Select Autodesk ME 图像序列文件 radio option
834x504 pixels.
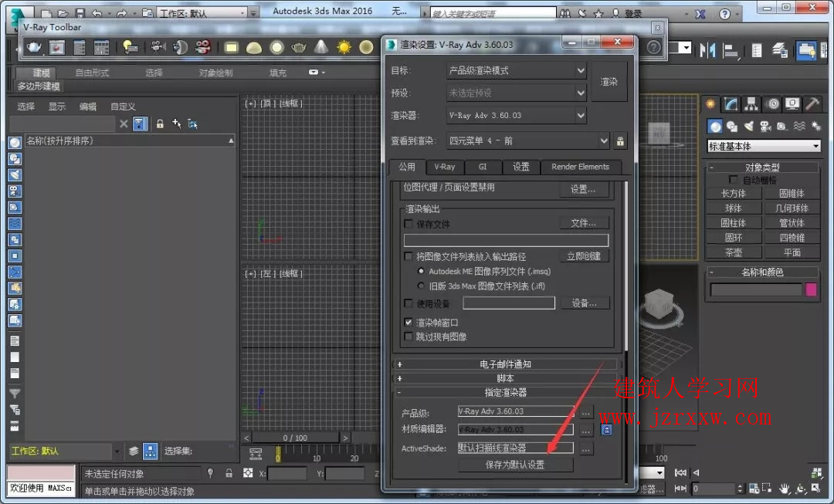pyautogui.click(x=422, y=271)
